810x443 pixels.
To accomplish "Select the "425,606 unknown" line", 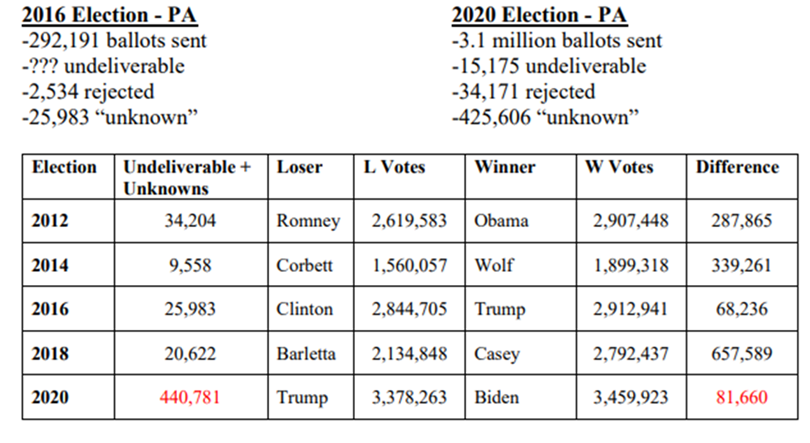I will pos(547,118).
